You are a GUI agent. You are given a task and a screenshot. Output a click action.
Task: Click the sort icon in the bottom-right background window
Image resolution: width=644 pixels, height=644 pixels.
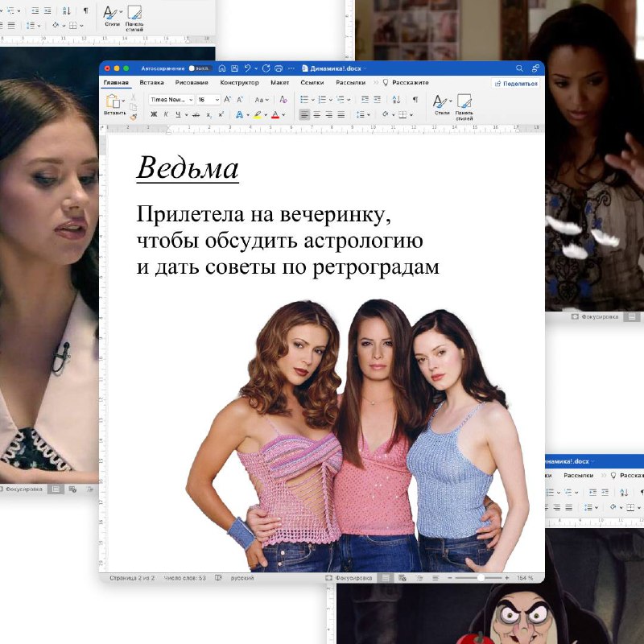[624, 492]
